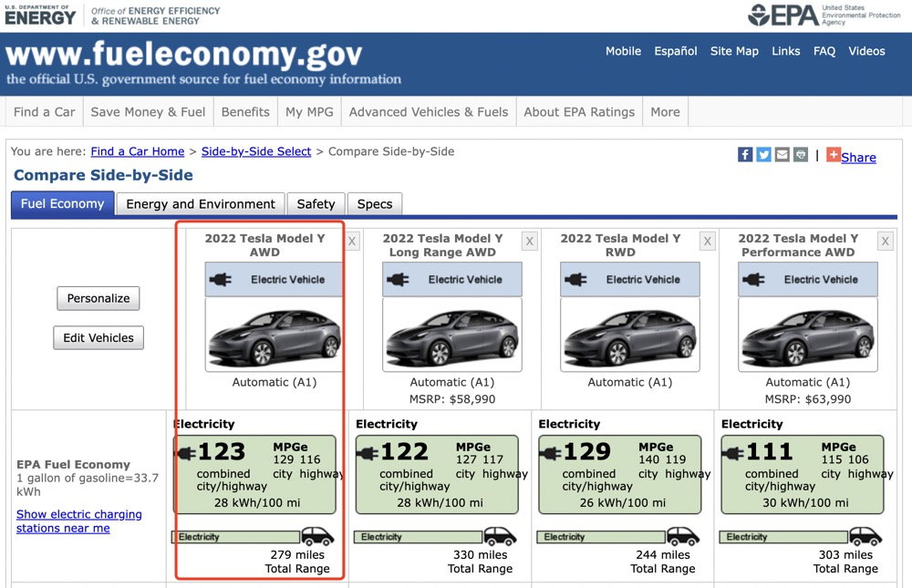Open the FAQ link

point(824,51)
